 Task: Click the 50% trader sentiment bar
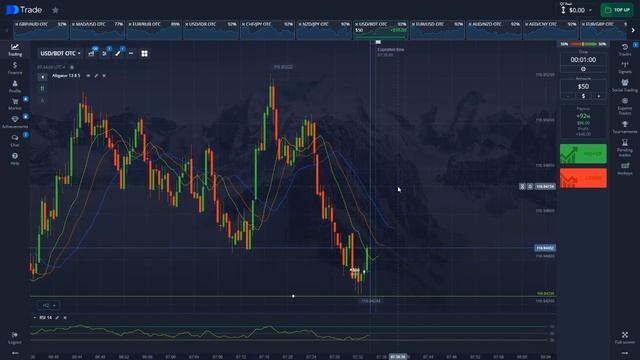(x=583, y=44)
